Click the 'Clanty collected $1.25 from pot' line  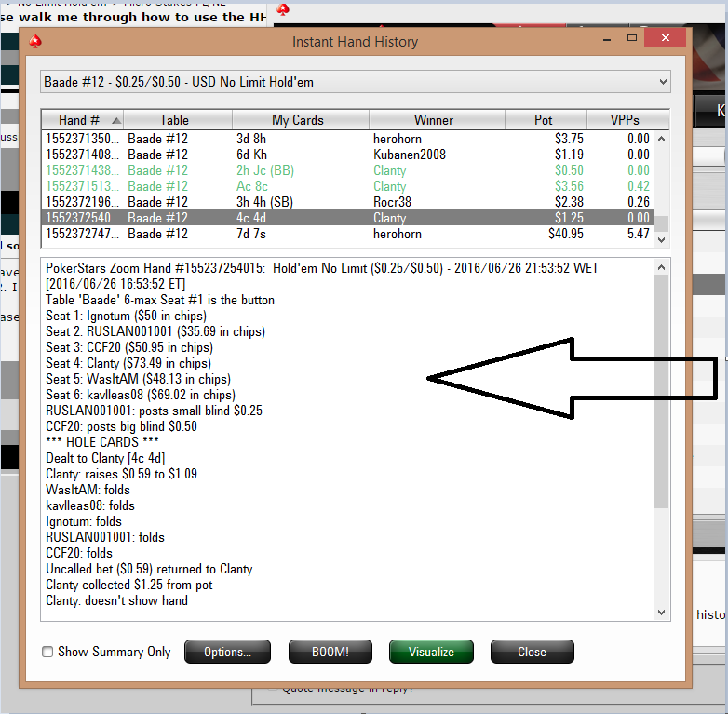[x=129, y=585]
